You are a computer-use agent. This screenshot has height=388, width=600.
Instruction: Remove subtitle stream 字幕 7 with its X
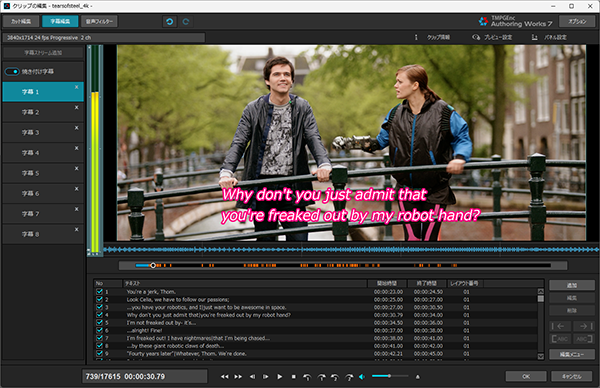click(77, 209)
